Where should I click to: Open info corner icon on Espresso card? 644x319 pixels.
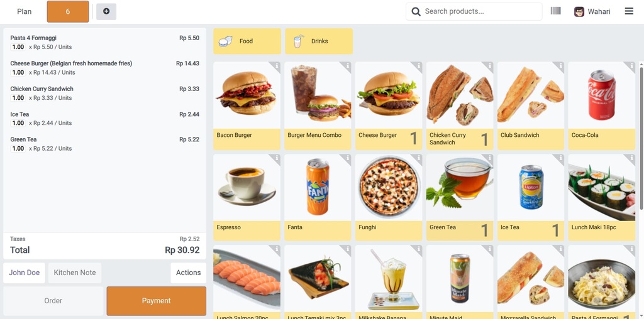click(x=277, y=158)
